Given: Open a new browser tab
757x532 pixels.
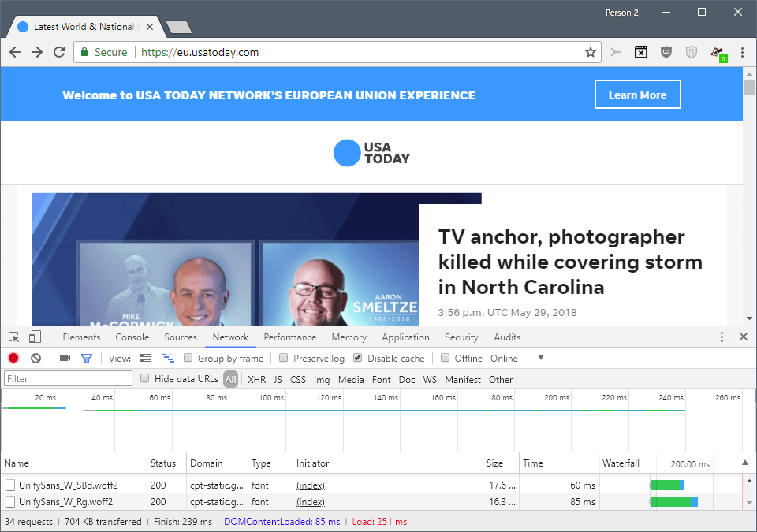Looking at the screenshot, I should pos(179,28).
